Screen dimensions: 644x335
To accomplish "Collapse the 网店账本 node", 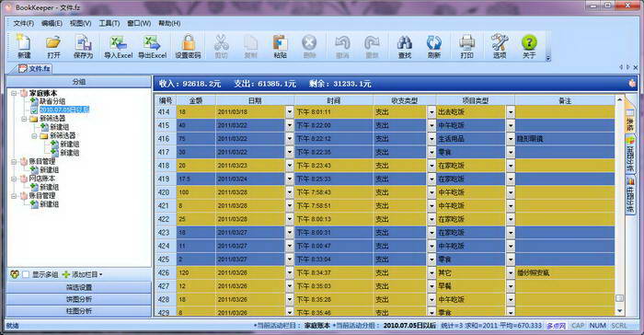I will pyautogui.click(x=14, y=179).
